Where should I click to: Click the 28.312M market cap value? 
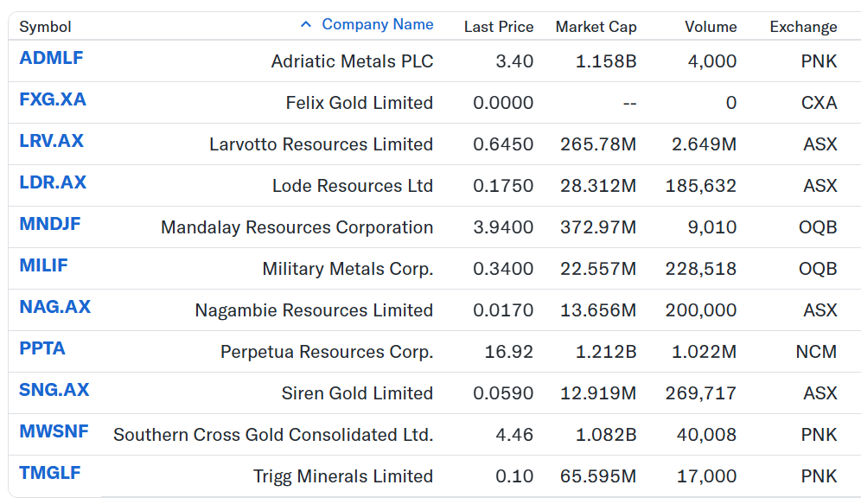(x=598, y=186)
